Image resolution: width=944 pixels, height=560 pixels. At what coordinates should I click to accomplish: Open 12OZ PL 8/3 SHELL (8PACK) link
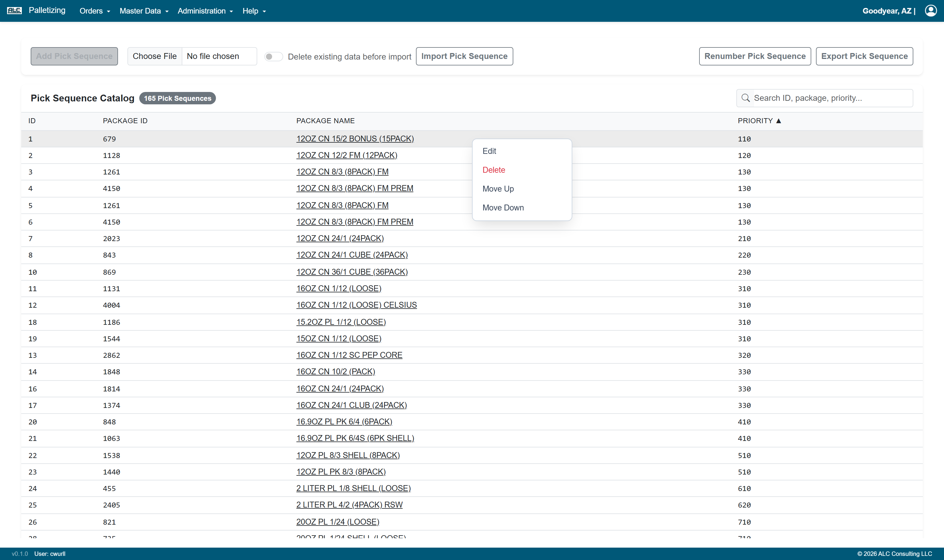pos(348,455)
